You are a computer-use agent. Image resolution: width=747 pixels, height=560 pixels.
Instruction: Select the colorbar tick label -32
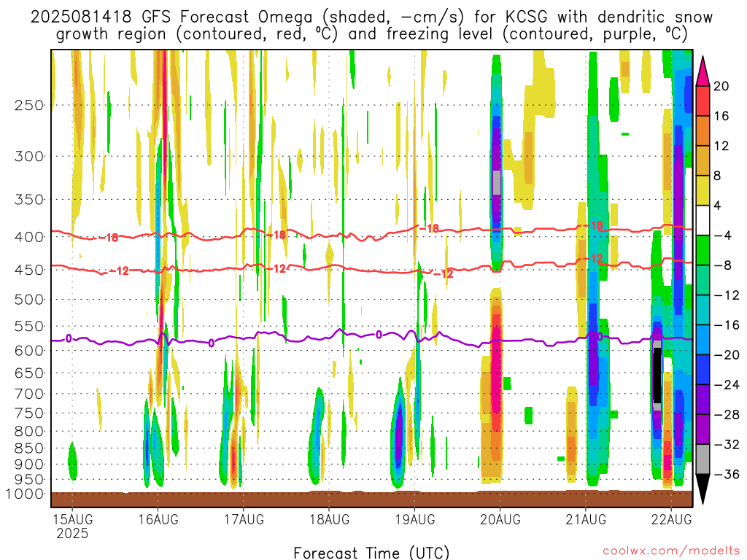click(x=727, y=445)
